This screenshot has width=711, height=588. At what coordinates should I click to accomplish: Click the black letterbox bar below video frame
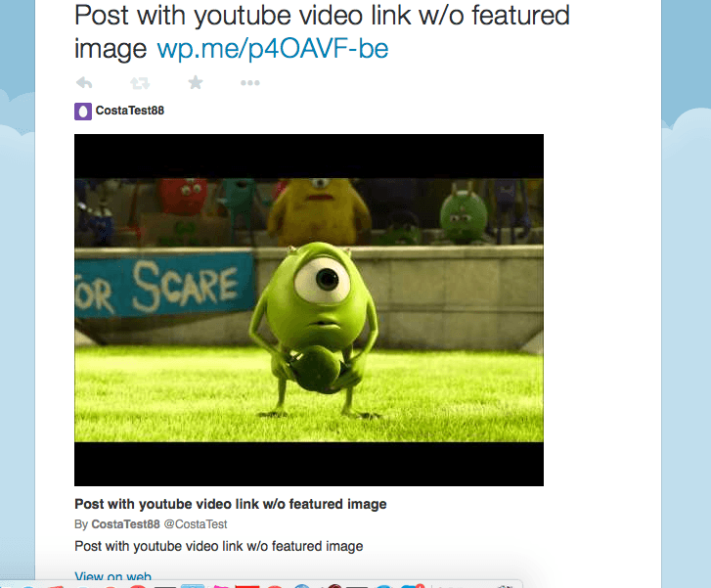(x=309, y=464)
